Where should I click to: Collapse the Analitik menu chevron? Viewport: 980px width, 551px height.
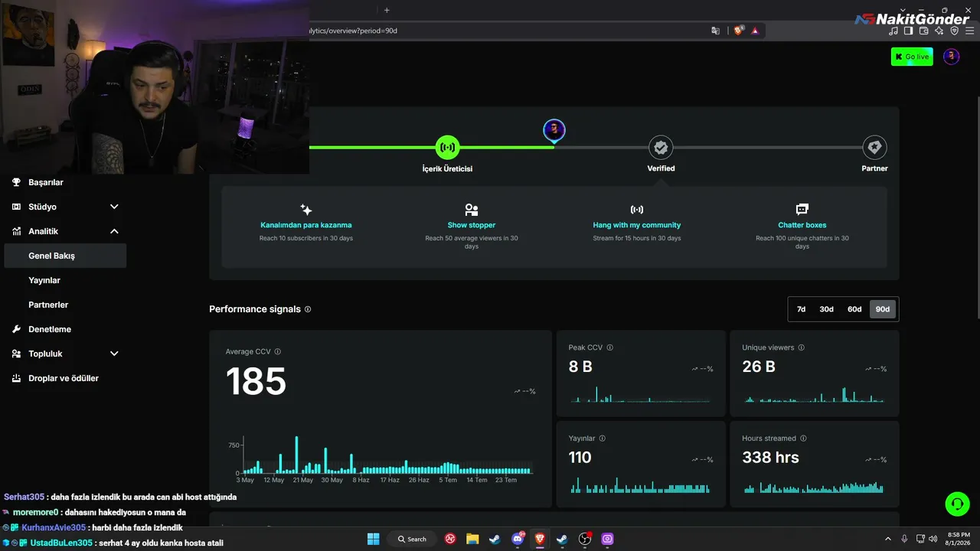(x=114, y=231)
